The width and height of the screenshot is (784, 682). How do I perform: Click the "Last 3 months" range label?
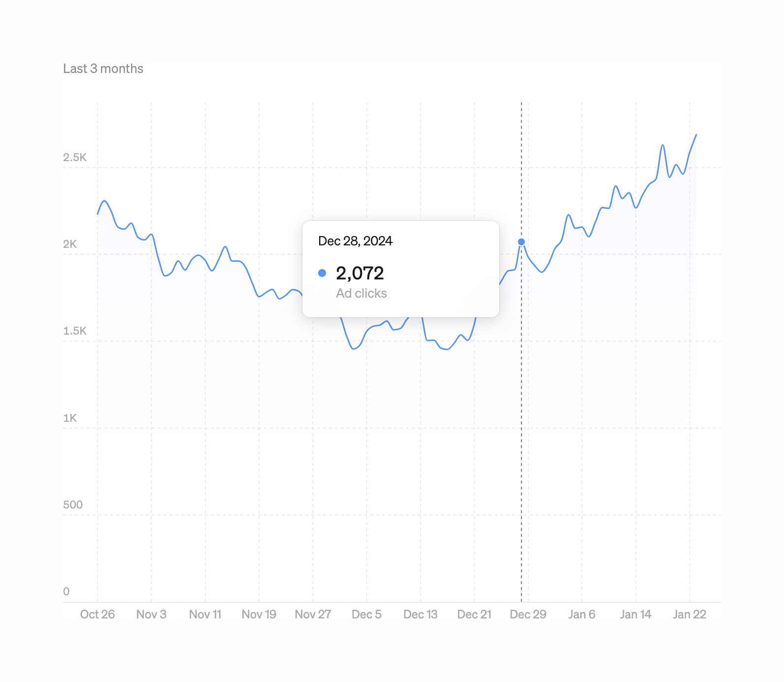103,68
